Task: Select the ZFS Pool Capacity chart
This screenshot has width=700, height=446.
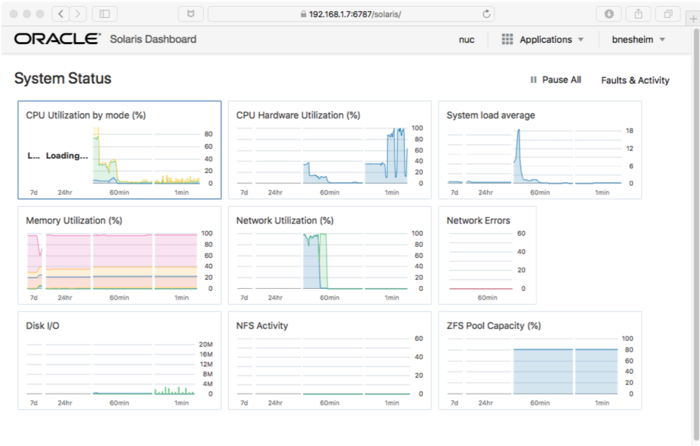Action: [539, 360]
